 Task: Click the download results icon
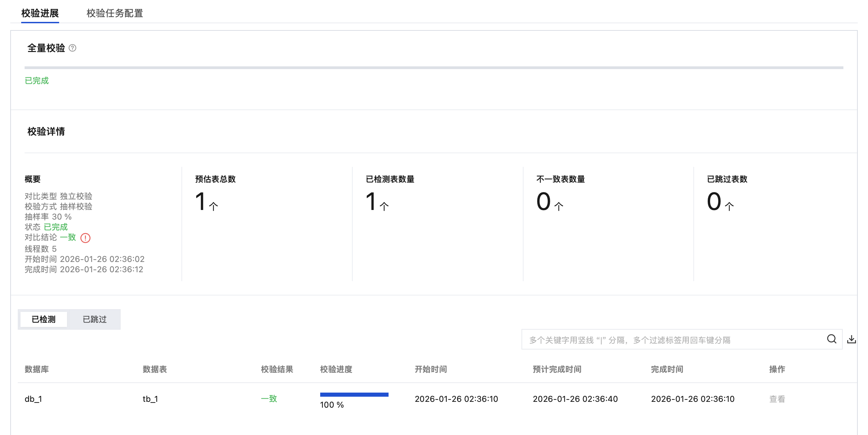pyautogui.click(x=851, y=339)
